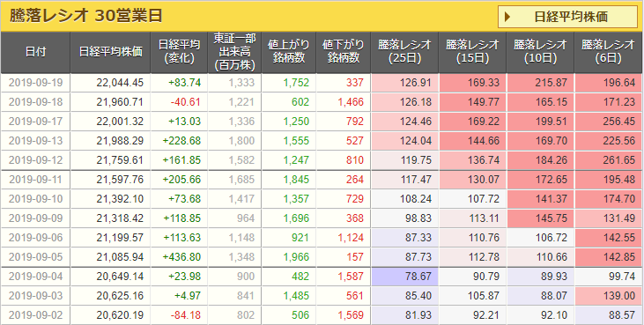The image size is (644, 325).
Task: Click the 騰落レシオ(6日) column header
Action: [x=608, y=53]
